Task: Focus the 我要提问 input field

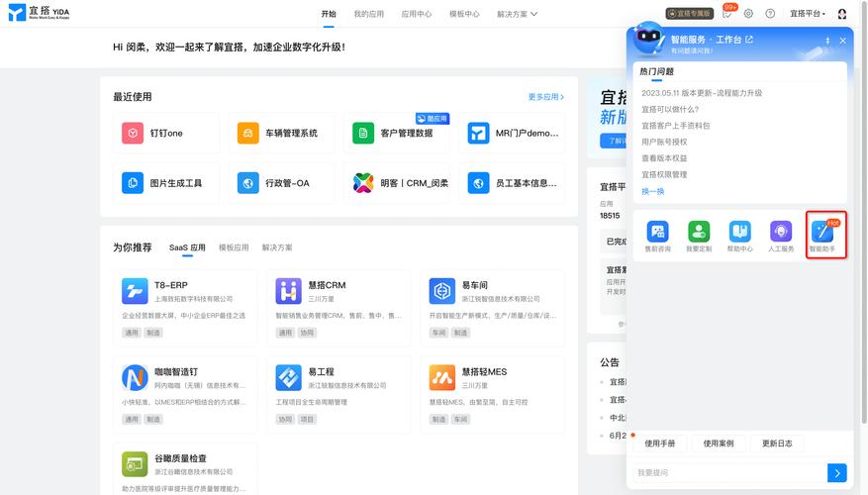Action: (729, 473)
